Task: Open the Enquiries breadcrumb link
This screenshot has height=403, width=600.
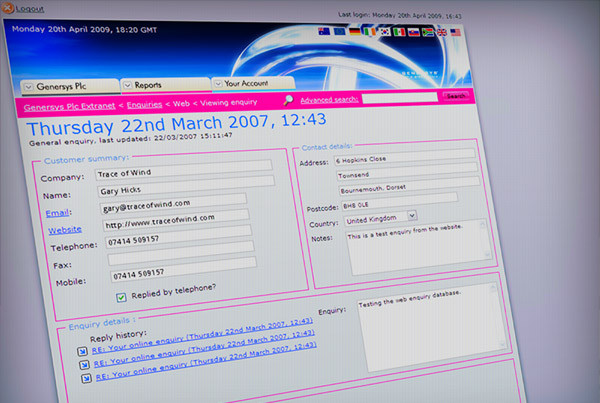Action: 145,103
